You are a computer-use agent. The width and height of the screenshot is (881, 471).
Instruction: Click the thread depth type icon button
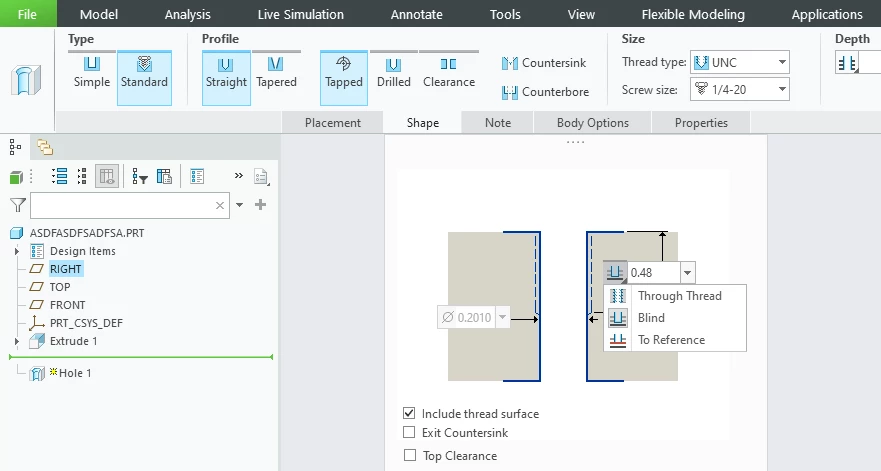click(615, 273)
